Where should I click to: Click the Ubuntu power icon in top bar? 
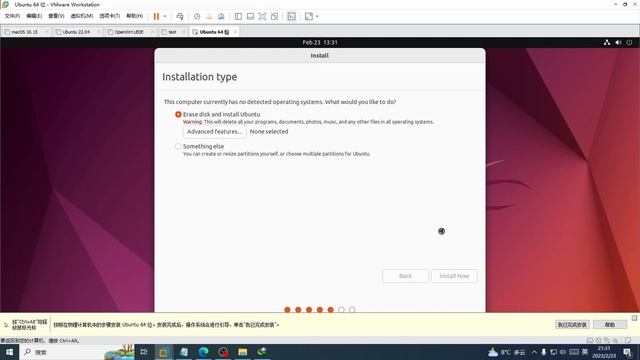(629, 42)
